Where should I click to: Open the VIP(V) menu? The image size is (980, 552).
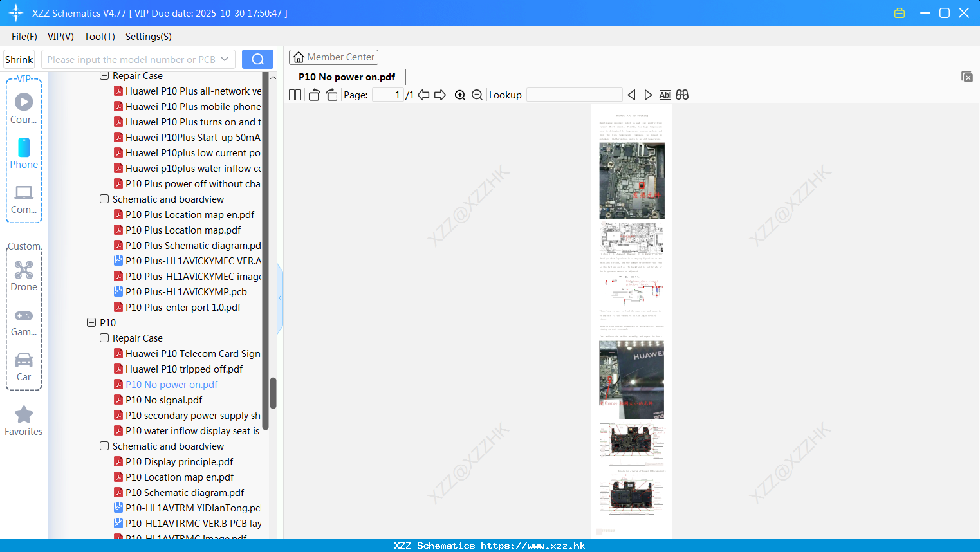click(x=60, y=37)
